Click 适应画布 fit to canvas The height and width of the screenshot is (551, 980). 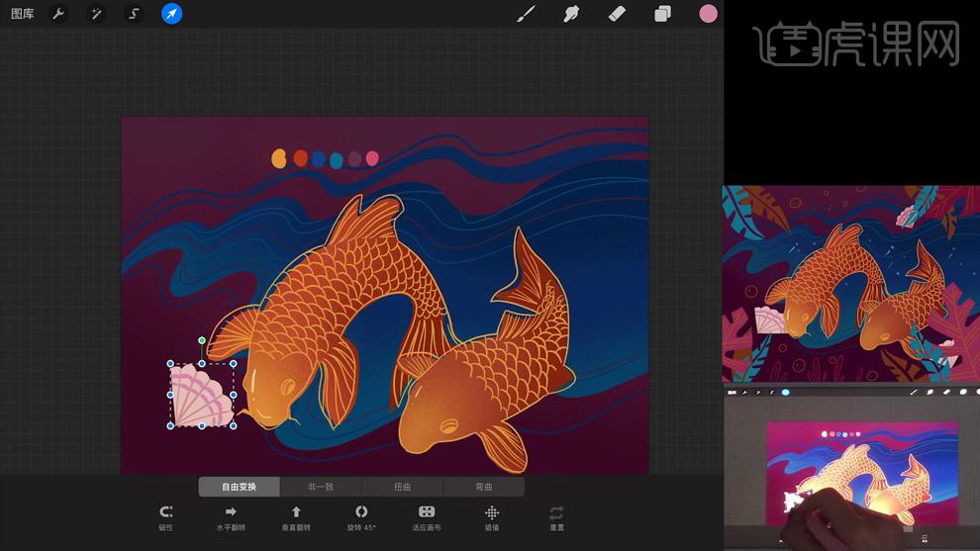[427, 518]
